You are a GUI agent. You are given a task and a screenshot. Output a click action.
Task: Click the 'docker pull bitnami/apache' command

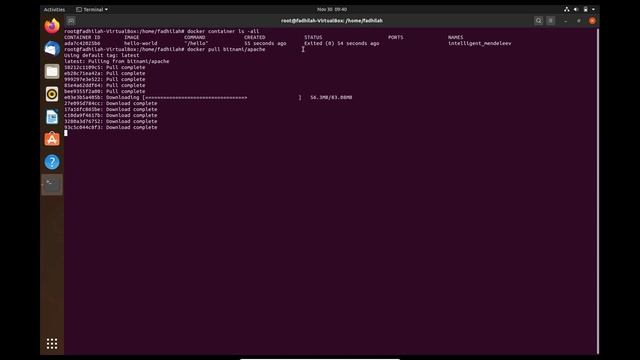[x=226, y=49]
